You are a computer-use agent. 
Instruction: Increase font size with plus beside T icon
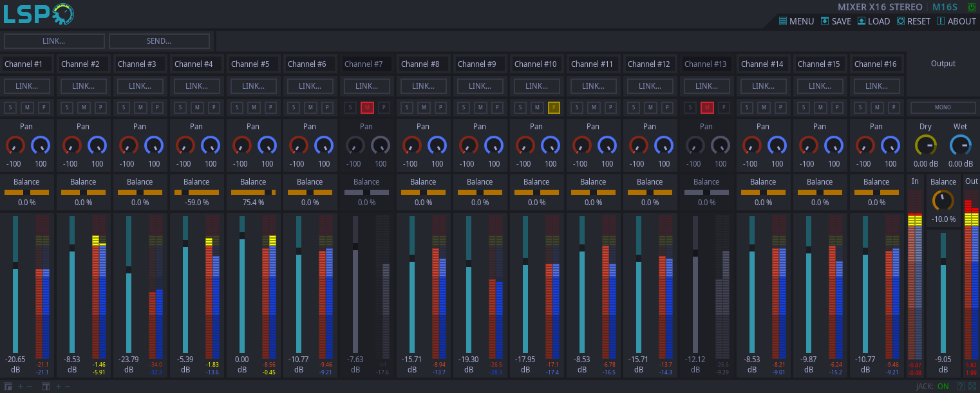point(59,387)
